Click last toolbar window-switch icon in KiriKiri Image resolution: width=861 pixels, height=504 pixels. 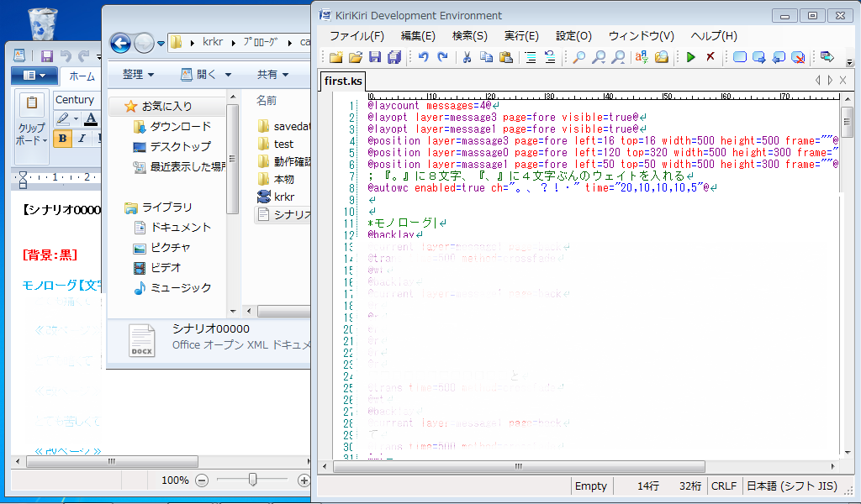(x=827, y=57)
